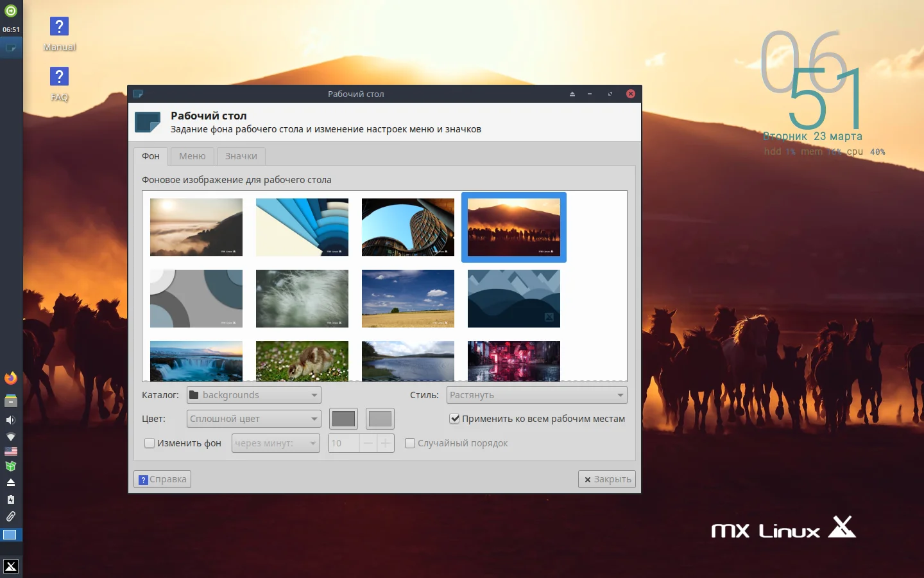The height and width of the screenshot is (578, 924).
Task: Switch to the Значки tab
Action: click(x=241, y=156)
